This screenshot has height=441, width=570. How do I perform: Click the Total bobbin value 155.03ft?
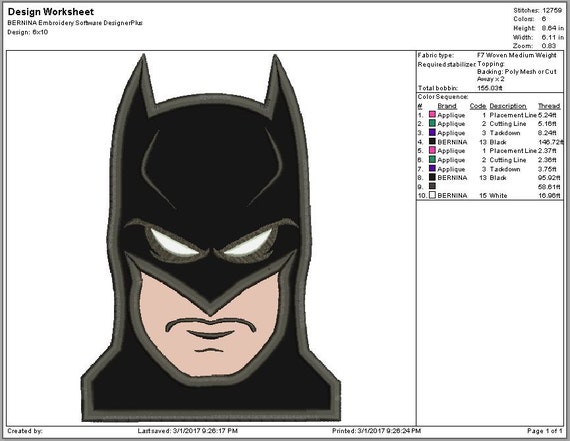pyautogui.click(x=490, y=88)
